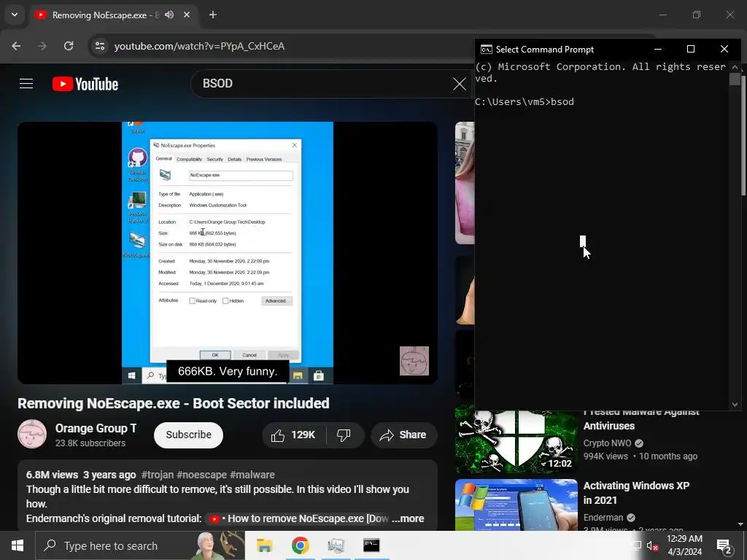
Task: Subscribe to the Orange Group T channel
Action: [x=188, y=435]
